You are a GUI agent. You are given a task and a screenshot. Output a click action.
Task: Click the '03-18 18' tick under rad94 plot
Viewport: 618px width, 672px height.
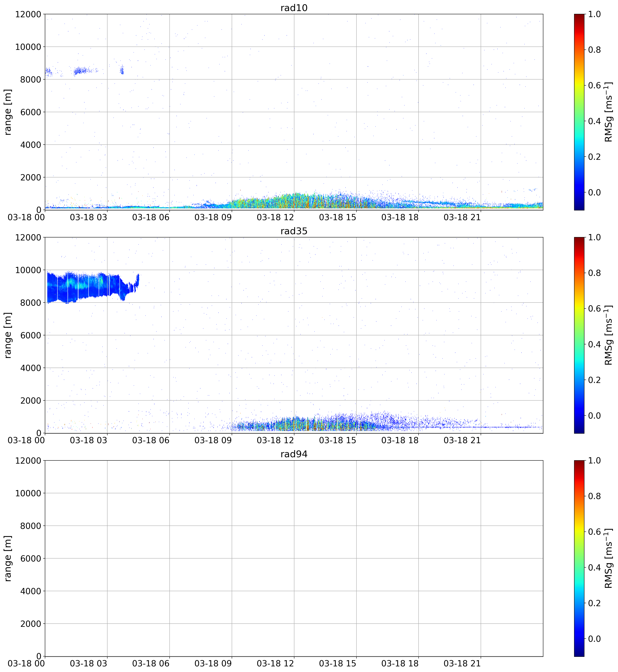(x=400, y=664)
